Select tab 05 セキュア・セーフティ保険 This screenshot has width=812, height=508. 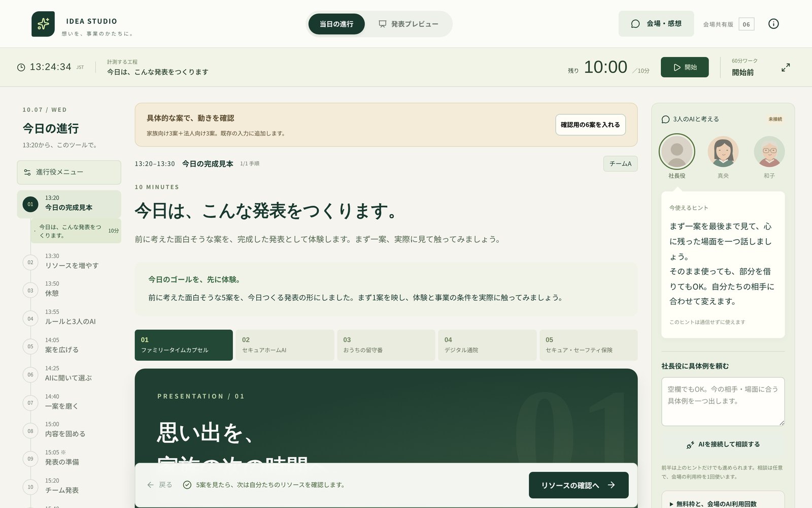(x=588, y=345)
